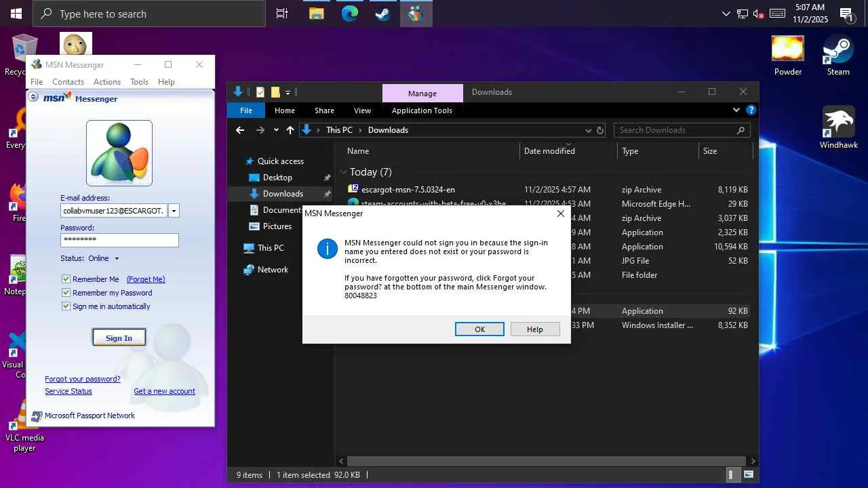The width and height of the screenshot is (868, 488).
Task: Click the New Folder icon in Explorer title bar
Action: coord(275,92)
